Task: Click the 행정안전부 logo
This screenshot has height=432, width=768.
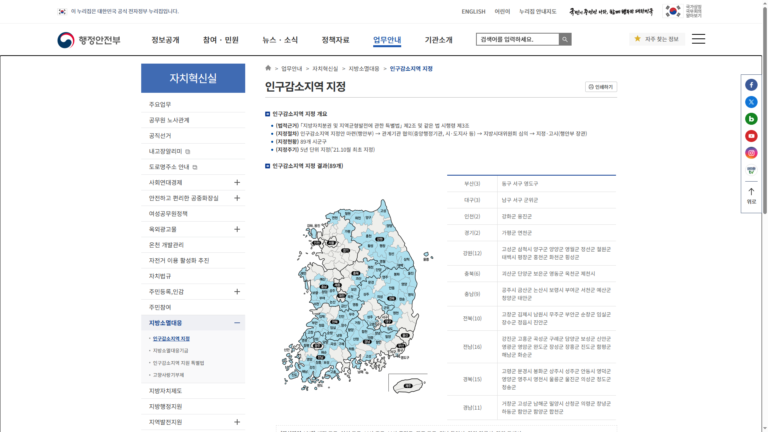Action: [x=89, y=40]
